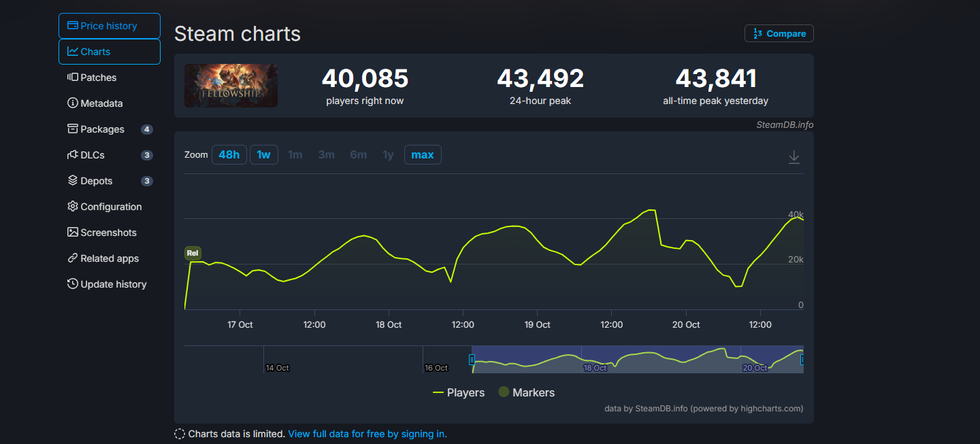
Task: Open the Screenshots section
Action: (110, 233)
